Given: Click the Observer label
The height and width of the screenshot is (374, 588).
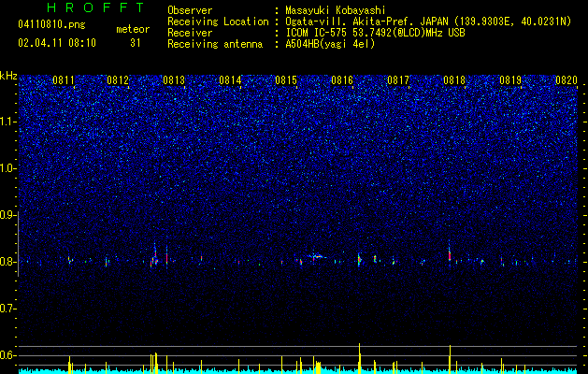Looking at the screenshot, I should pos(190,10).
